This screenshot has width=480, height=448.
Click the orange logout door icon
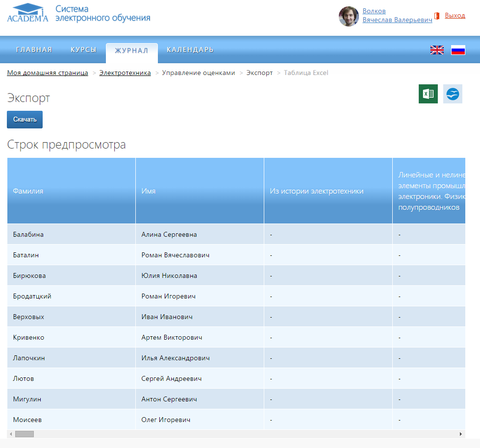tap(437, 16)
